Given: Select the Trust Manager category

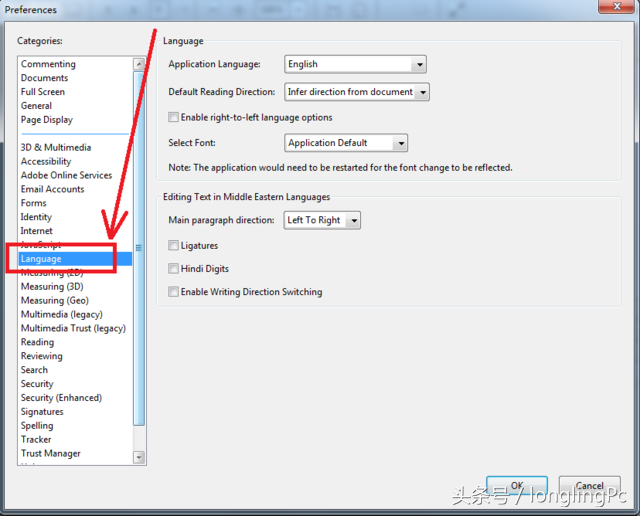Looking at the screenshot, I should click(x=51, y=453).
